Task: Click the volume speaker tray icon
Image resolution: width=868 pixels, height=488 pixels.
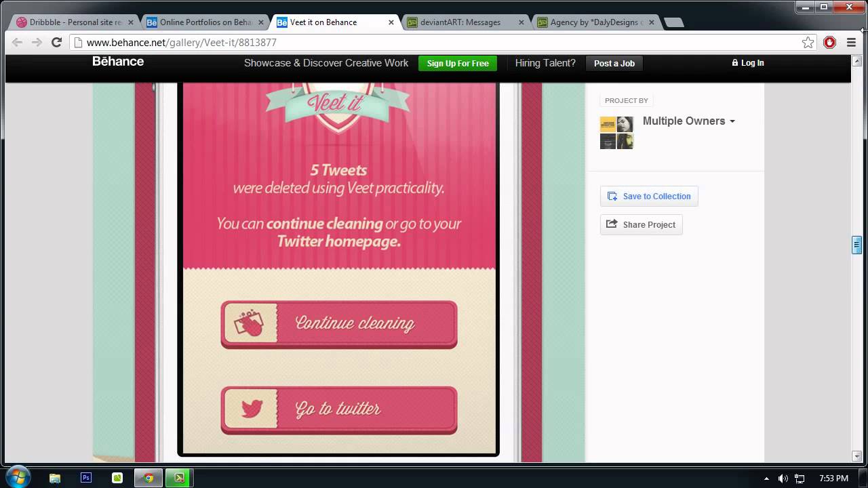Action: [x=783, y=478]
